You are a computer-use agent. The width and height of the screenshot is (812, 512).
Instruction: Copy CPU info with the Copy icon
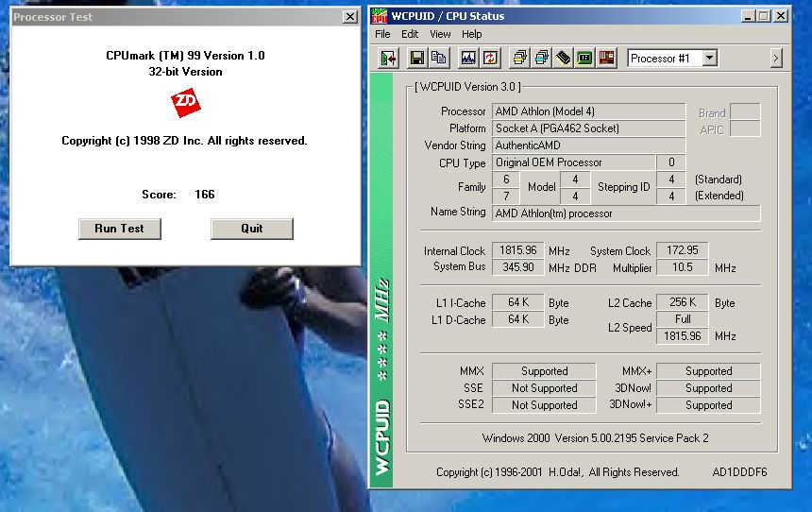point(439,58)
